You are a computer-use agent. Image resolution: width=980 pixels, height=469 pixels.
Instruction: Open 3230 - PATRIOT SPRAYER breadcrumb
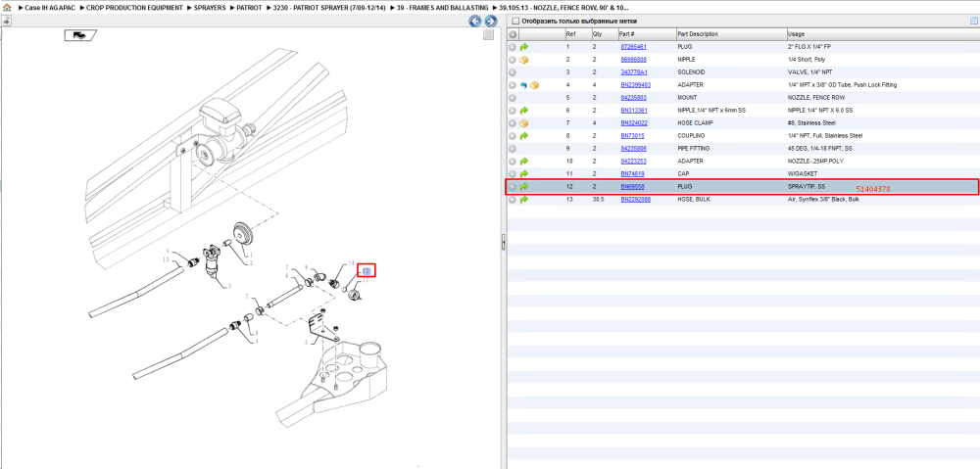pos(330,8)
